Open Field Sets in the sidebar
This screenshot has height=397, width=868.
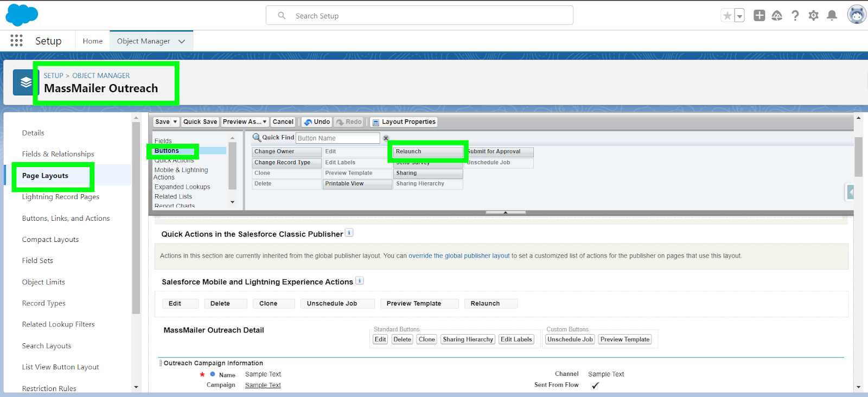click(37, 260)
